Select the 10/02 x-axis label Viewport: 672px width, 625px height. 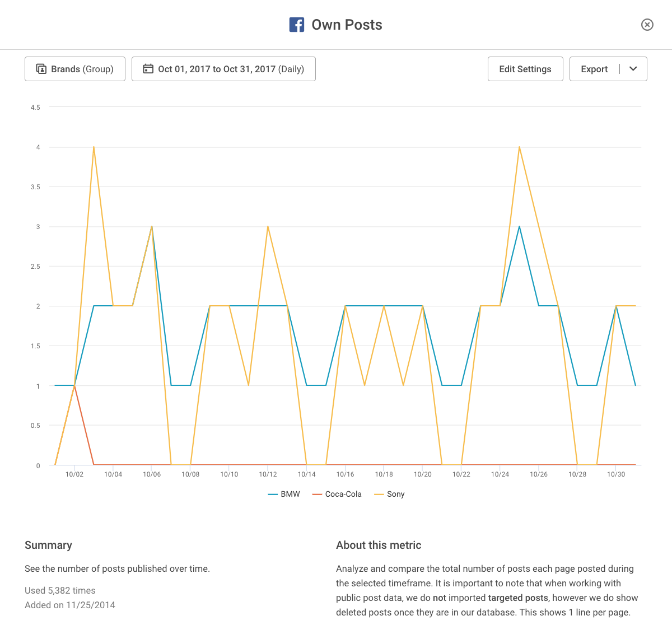(x=74, y=474)
